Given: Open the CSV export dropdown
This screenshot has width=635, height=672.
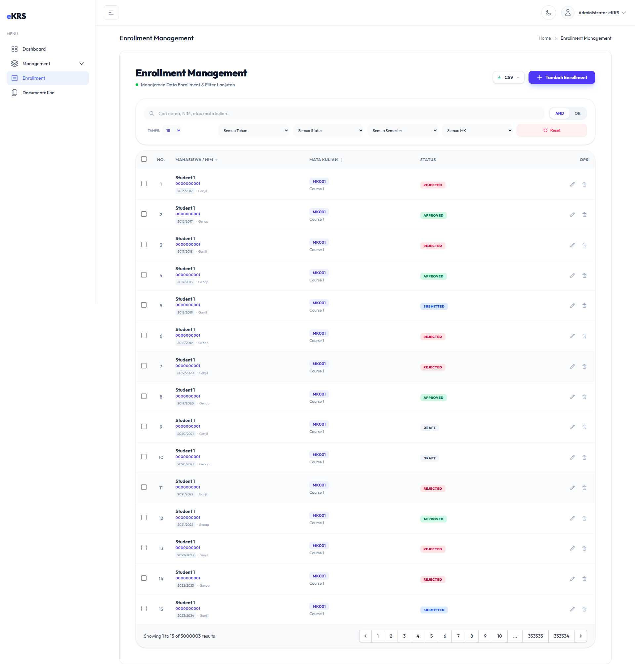Looking at the screenshot, I should [508, 77].
